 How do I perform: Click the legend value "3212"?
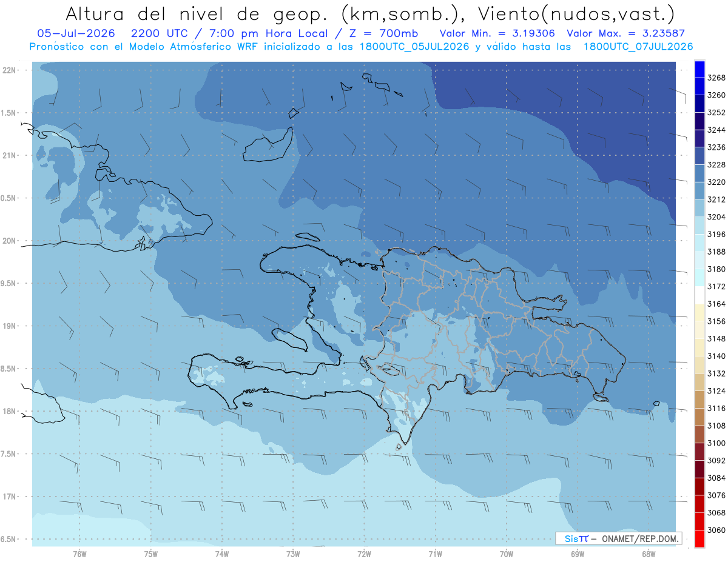(x=716, y=199)
